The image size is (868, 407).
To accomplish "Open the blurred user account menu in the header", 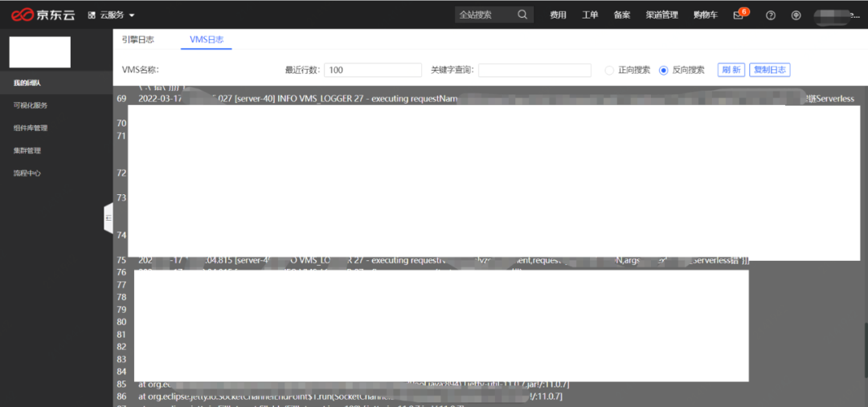I will [x=836, y=14].
